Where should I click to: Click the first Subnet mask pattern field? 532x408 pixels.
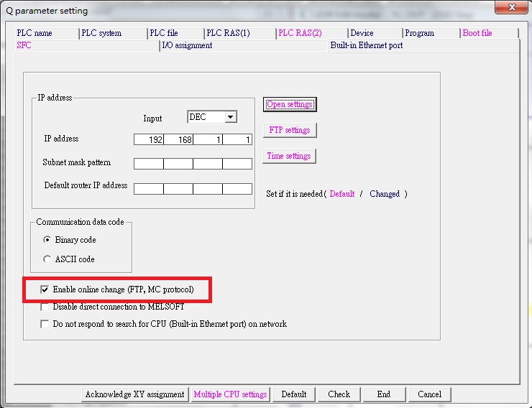coord(149,163)
